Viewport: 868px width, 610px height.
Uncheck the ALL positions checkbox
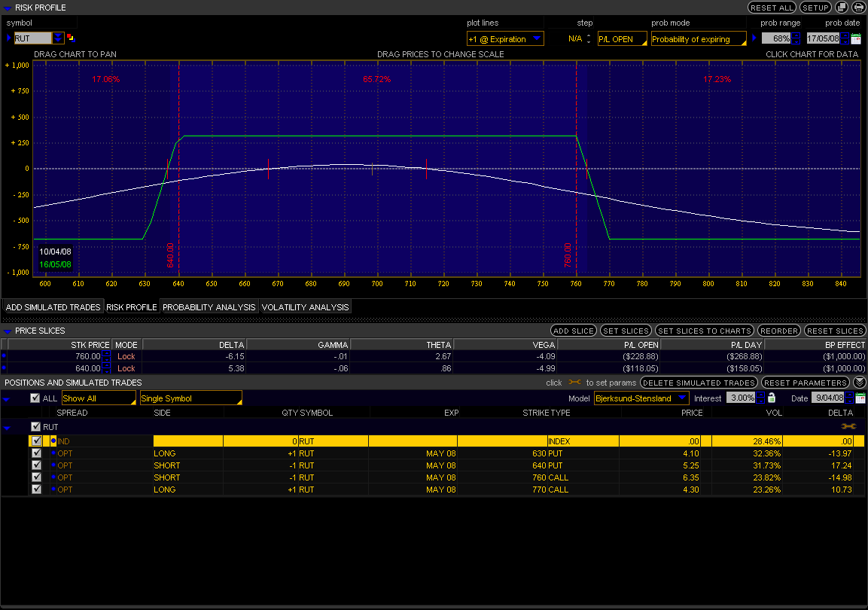click(35, 398)
